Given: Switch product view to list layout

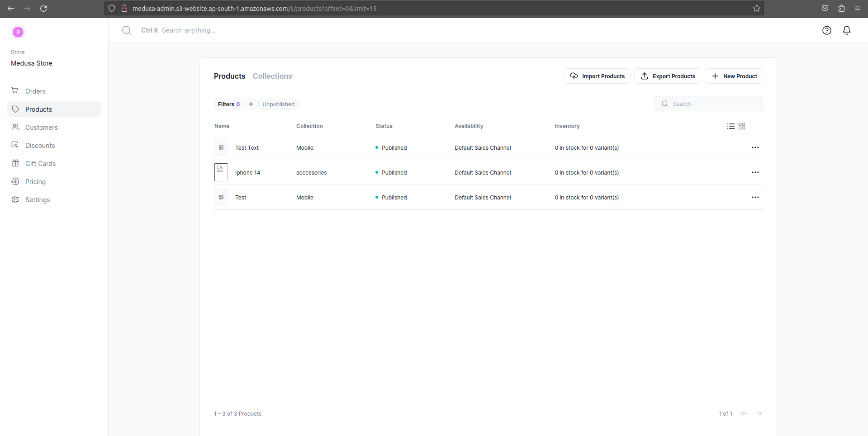Looking at the screenshot, I should point(731,126).
